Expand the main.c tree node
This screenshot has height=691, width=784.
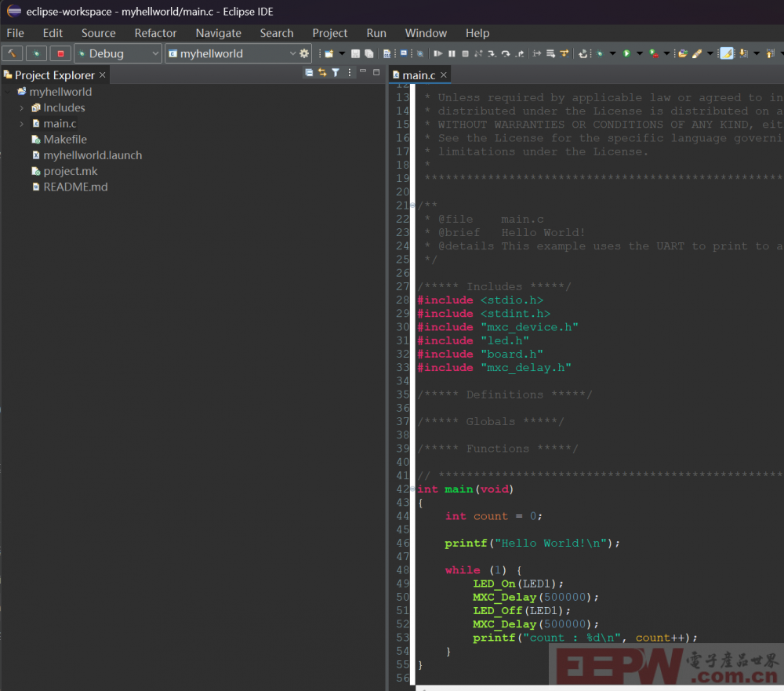[21, 124]
